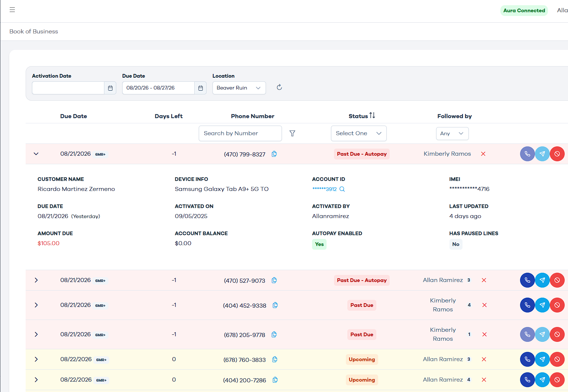
Task: Click Samsung Galaxy Tab A9+ 5G TO text
Action: (x=222, y=189)
